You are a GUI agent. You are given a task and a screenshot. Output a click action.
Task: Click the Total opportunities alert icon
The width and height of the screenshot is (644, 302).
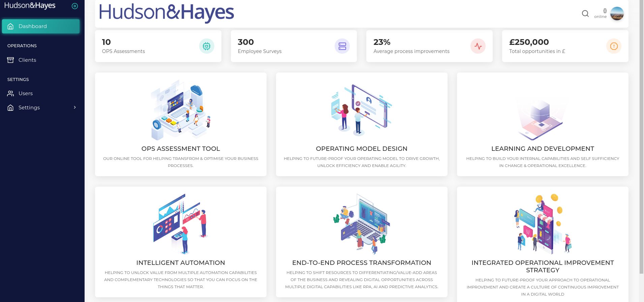pyautogui.click(x=614, y=46)
